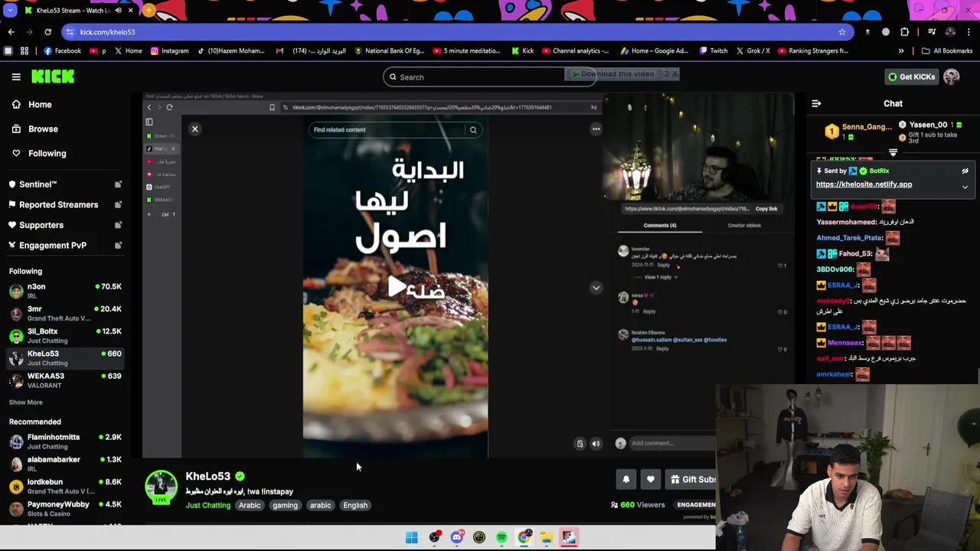Screen dimensions: 980x551
Task: Open new browser tab
Action: tap(149, 11)
